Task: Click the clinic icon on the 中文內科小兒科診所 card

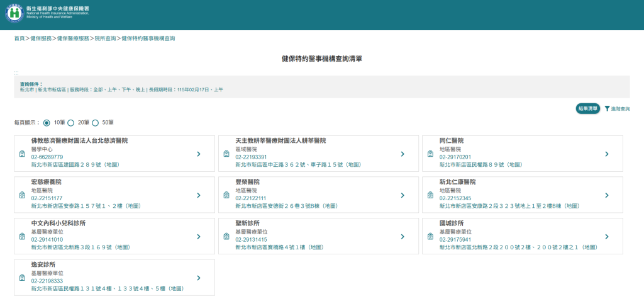Action: point(22,237)
